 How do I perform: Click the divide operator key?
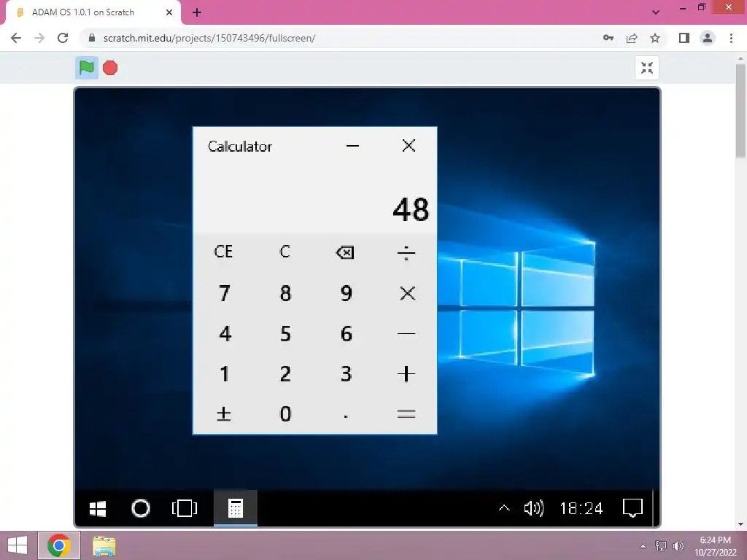click(x=406, y=252)
